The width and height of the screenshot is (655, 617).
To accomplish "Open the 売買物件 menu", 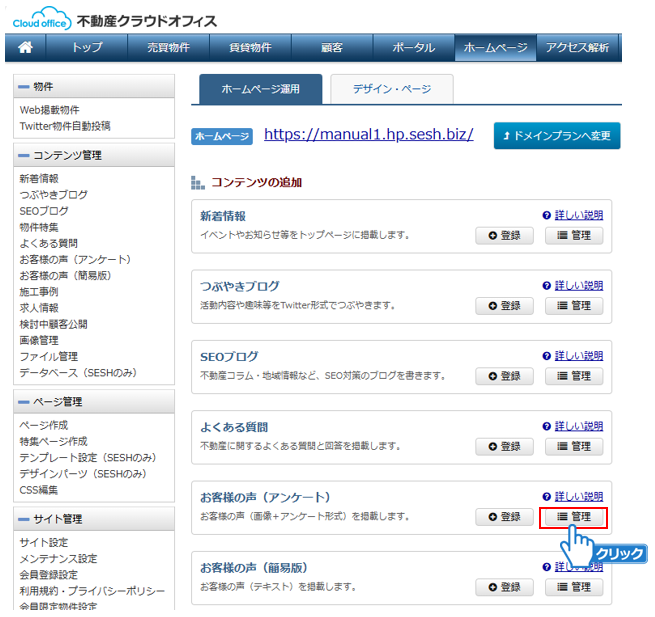I will coord(168,47).
